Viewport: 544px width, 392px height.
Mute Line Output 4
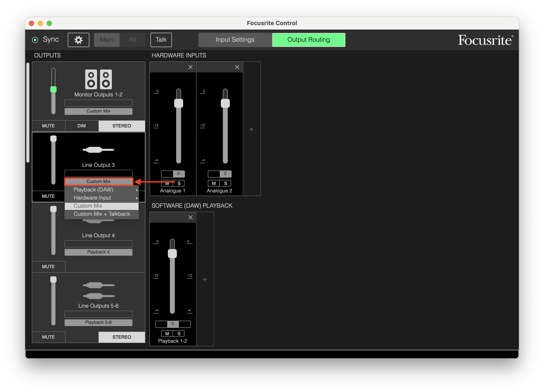48,267
